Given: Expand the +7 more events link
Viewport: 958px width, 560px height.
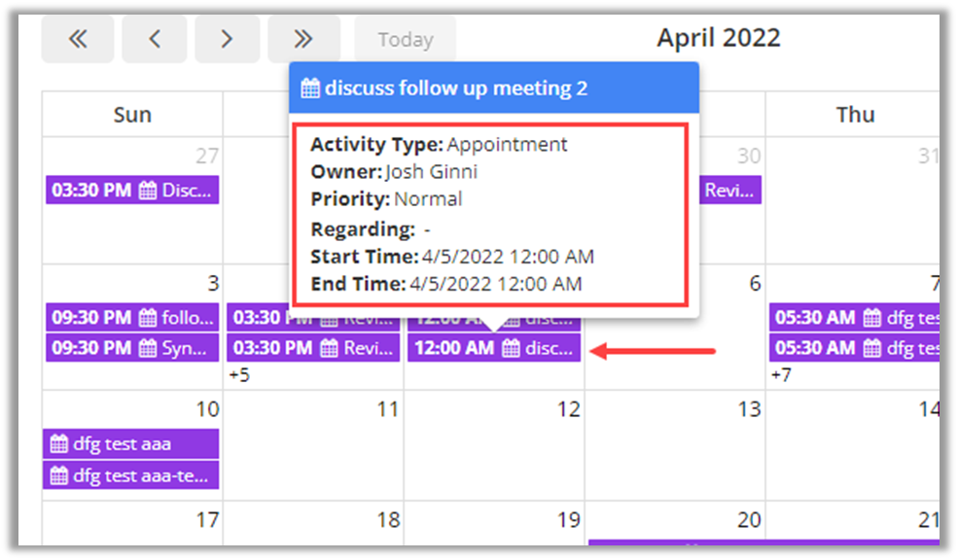Looking at the screenshot, I should click(x=783, y=374).
